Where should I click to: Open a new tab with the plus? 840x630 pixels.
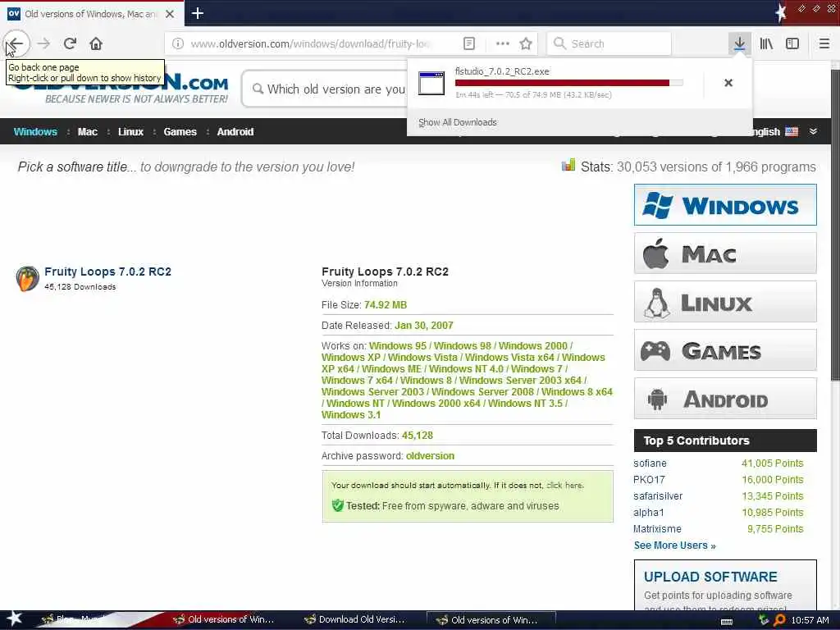coord(197,13)
